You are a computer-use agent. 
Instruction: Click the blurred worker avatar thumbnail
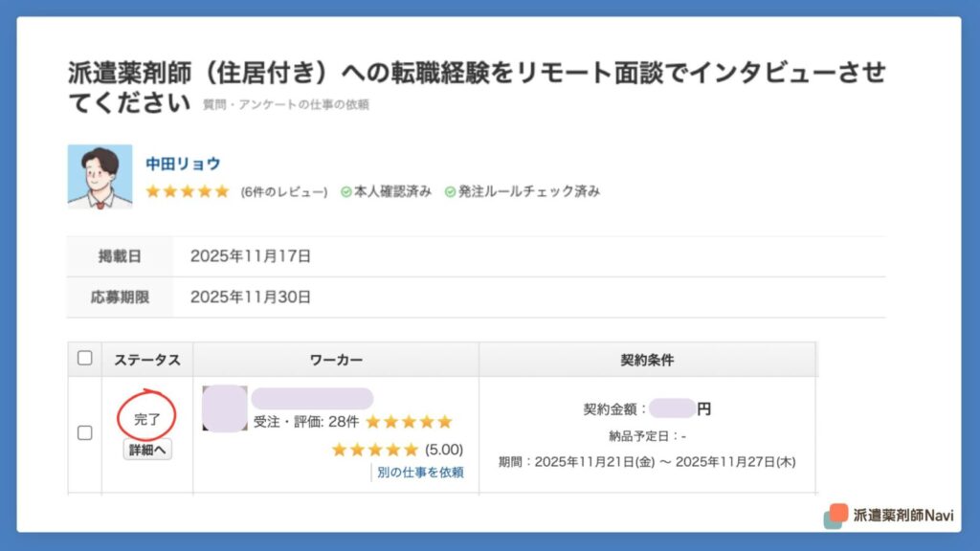click(225, 408)
